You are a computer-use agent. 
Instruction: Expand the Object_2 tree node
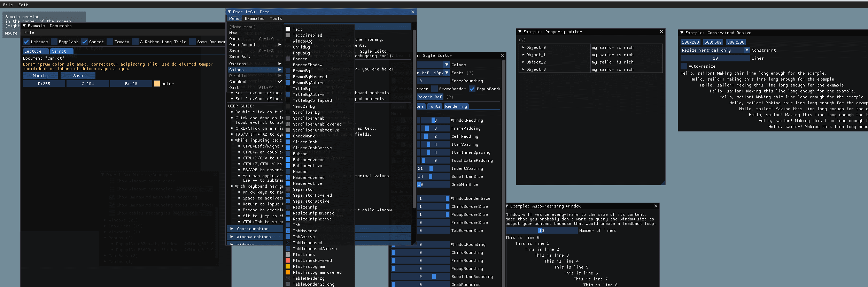(523, 62)
